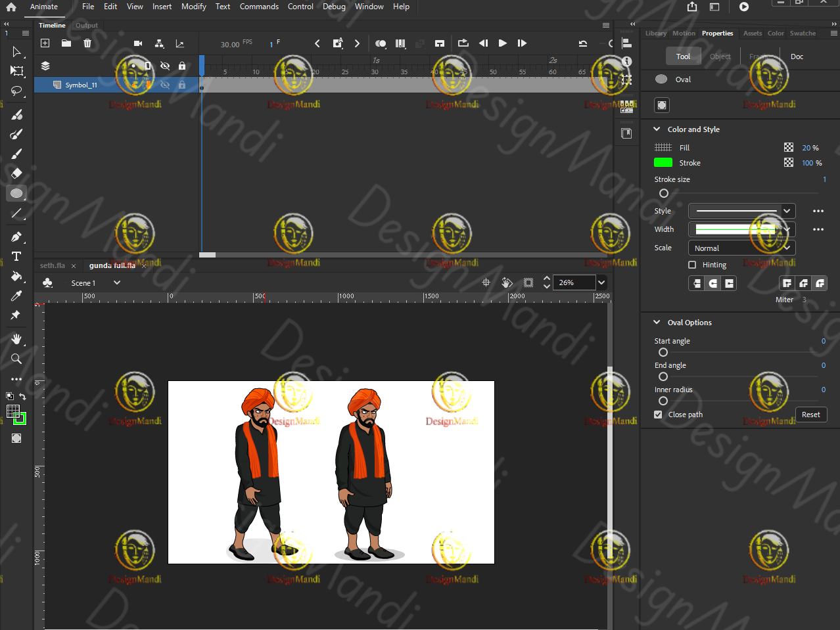Open the zoom percentage dropdown
Image resolution: width=840 pixels, height=630 pixels.
[601, 282]
